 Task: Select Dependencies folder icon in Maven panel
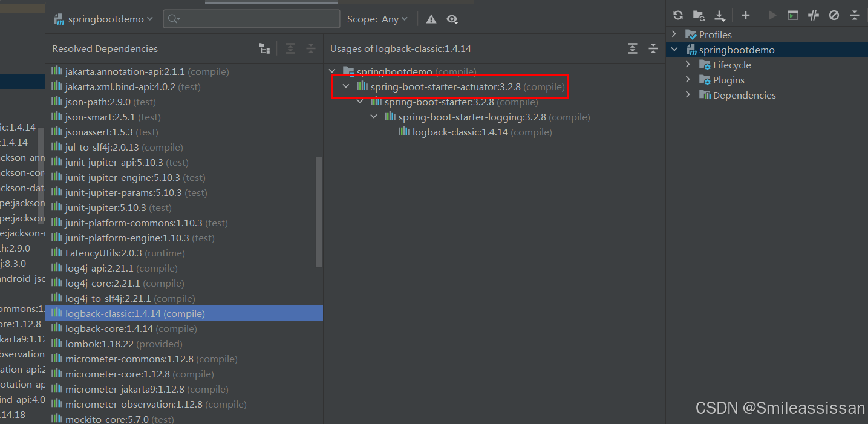[705, 95]
